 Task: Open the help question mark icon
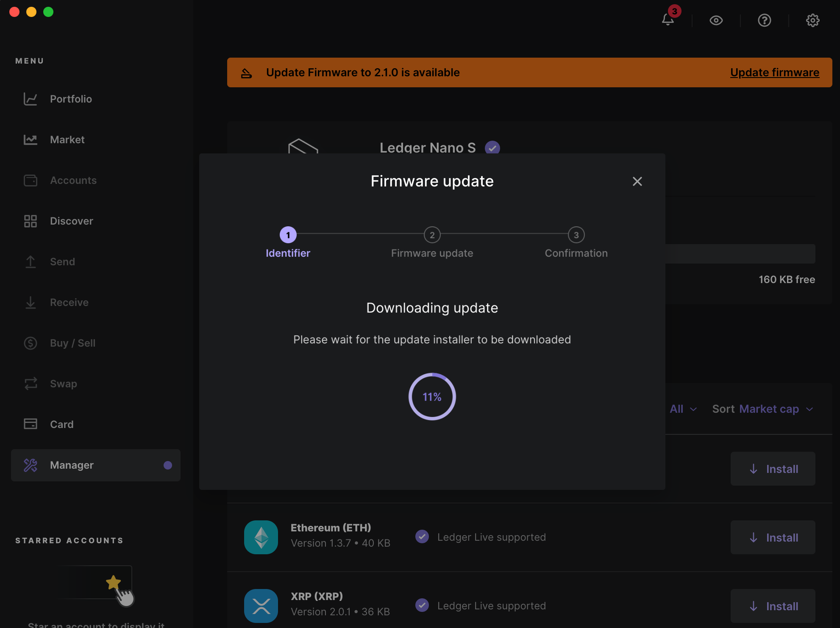[x=764, y=20]
